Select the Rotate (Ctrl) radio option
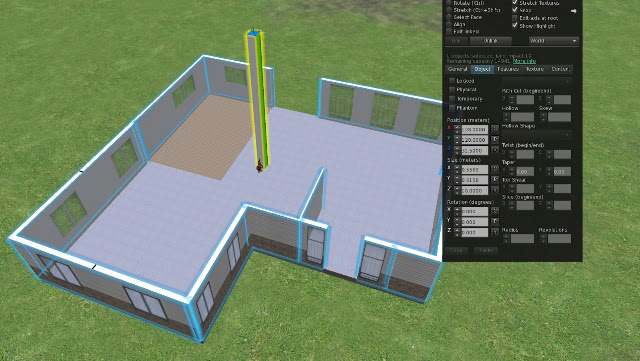640x361 pixels. point(449,3)
